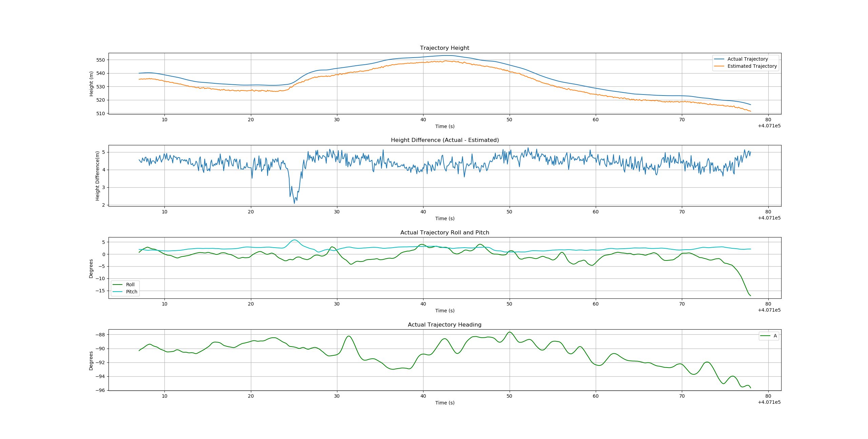This screenshot has width=868, height=439.
Task: Click the 'Height Difference(m)' y-axis label
Action: [97, 176]
